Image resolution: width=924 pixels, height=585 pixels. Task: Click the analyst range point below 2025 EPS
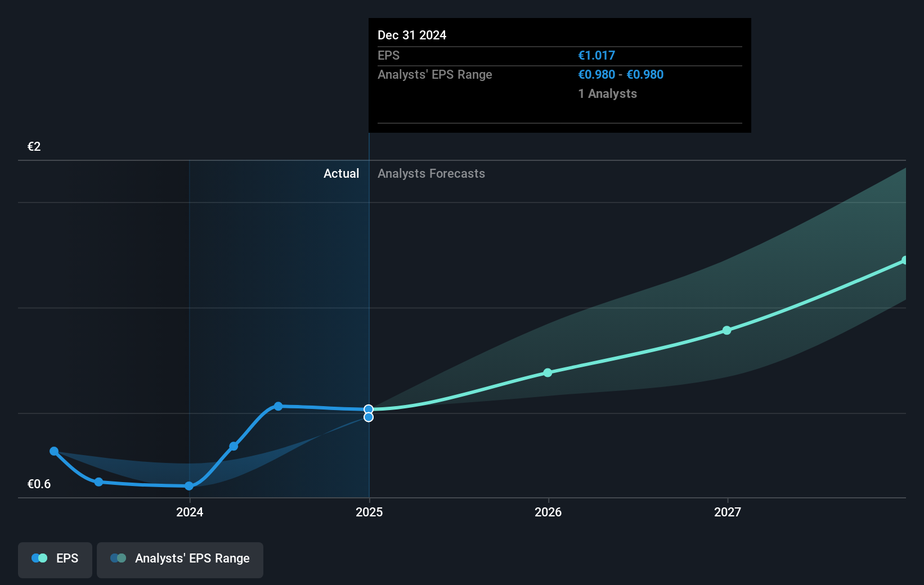click(369, 417)
